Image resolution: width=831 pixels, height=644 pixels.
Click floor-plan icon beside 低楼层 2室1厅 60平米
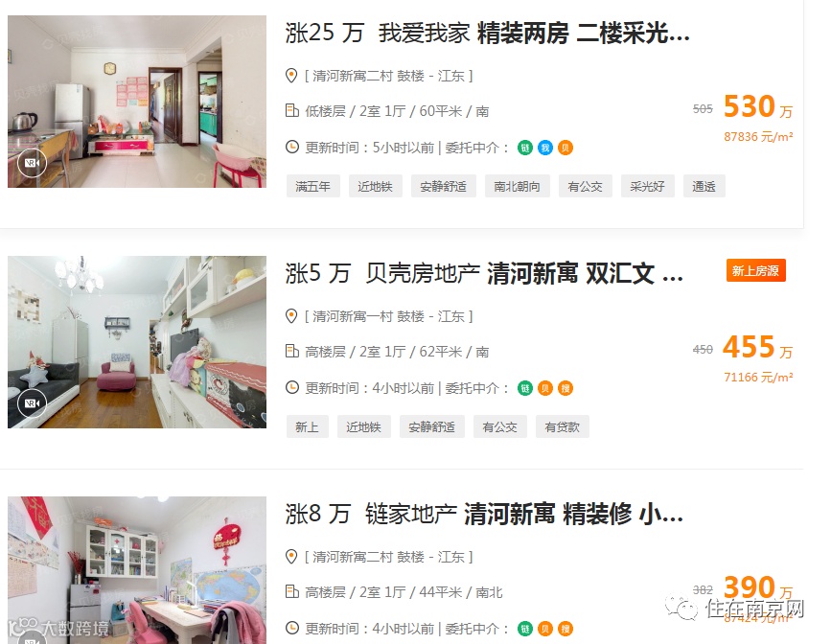[x=291, y=111]
